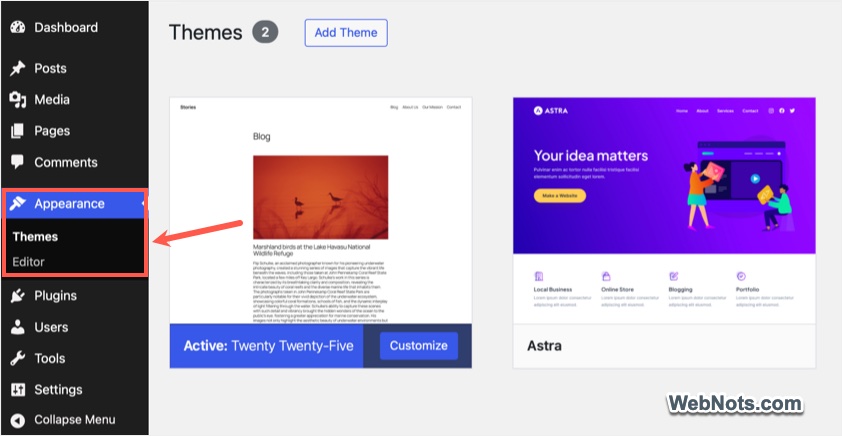Click the Astra theme name
The height and width of the screenshot is (436, 842).
545,346
